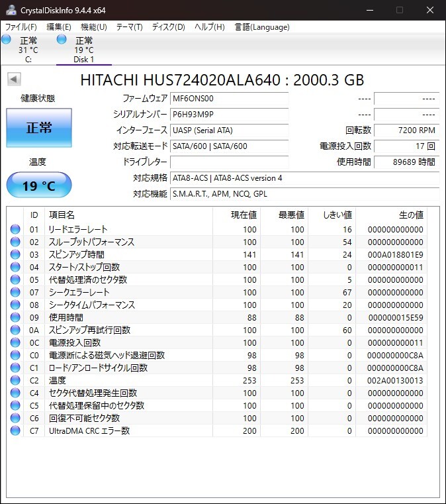Click the transfer mode field SATA/600 | SATA/600
This screenshot has width=446, height=504.
pyautogui.click(x=229, y=146)
